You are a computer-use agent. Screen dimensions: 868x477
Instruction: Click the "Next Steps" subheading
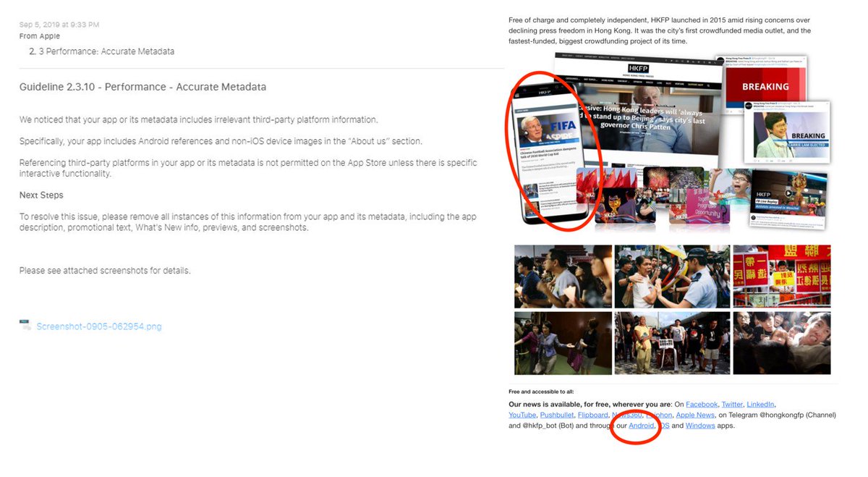[41, 195]
